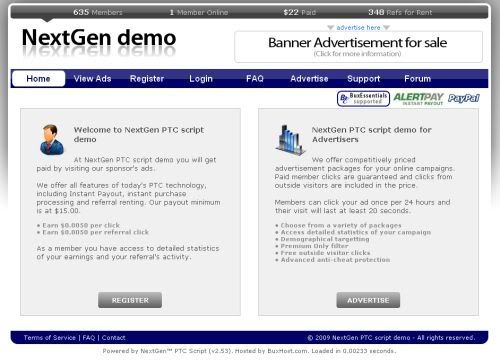Viewport: 500px width, 361px height.
Task: Click the gray ADVERTISE button
Action: click(368, 300)
